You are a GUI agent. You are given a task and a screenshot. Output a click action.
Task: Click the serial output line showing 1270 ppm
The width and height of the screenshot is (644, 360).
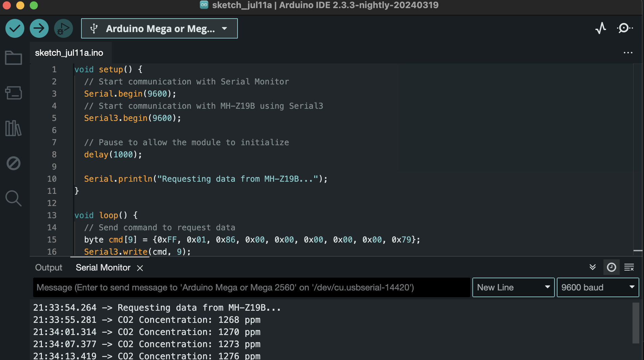[147, 332]
